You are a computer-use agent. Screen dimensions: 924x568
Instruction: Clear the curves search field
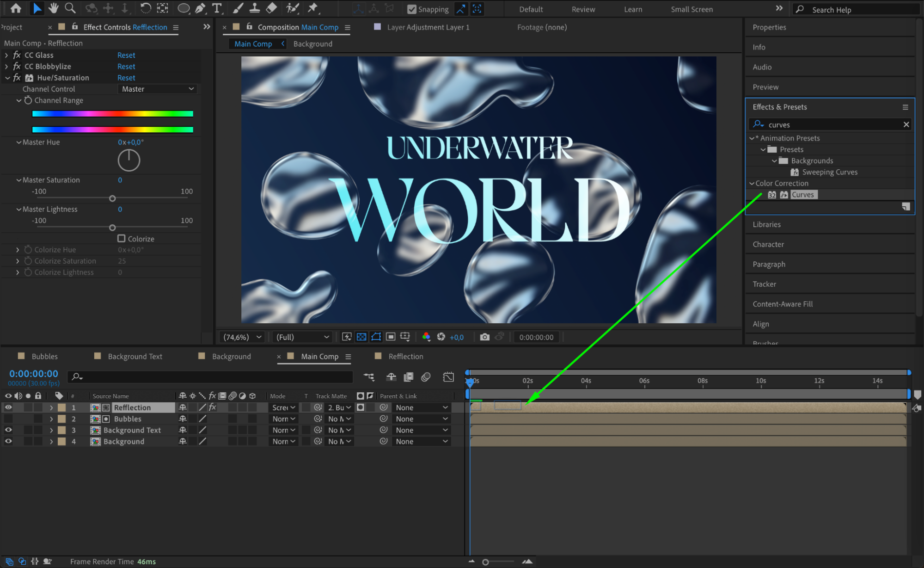click(906, 124)
